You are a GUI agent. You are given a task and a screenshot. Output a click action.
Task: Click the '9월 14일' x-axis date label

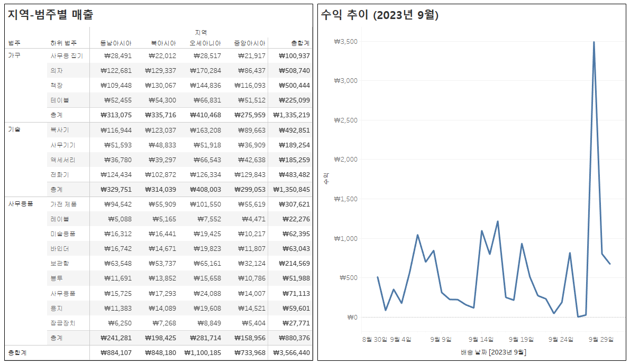coord(480,340)
